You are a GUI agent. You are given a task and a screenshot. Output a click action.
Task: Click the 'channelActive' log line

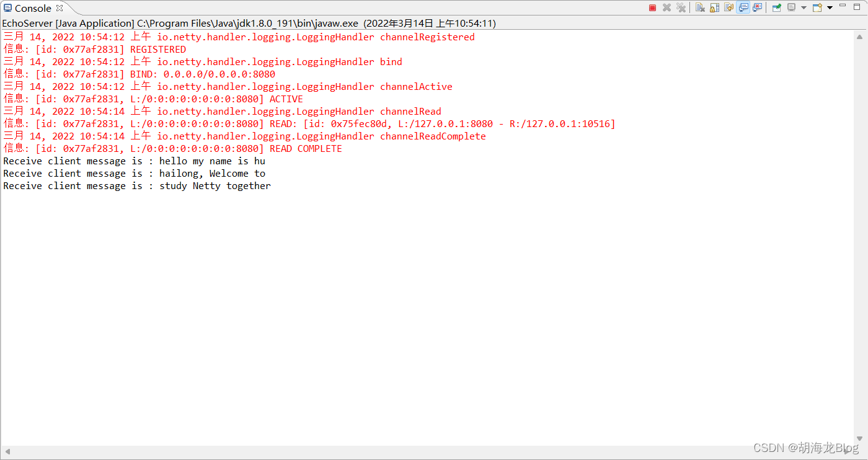(228, 86)
